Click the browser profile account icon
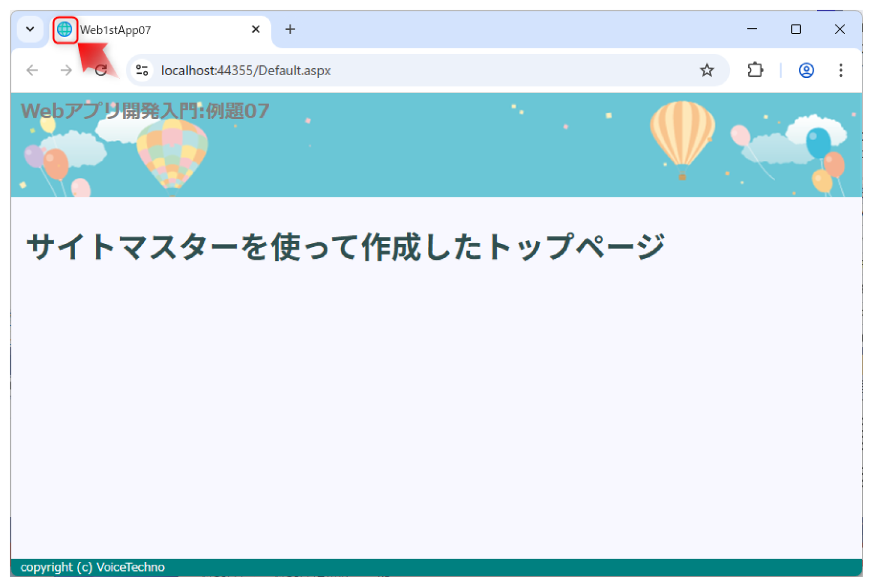Image resolution: width=874 pixels, height=588 pixels. (x=806, y=70)
